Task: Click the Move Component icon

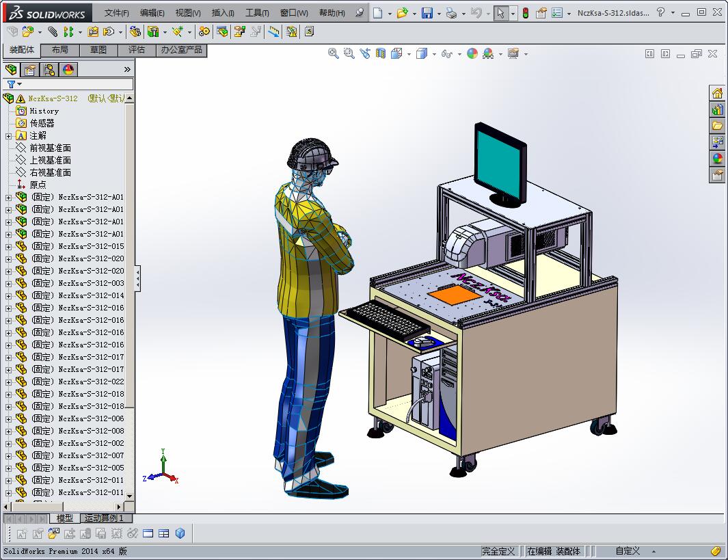Action: pos(109,31)
